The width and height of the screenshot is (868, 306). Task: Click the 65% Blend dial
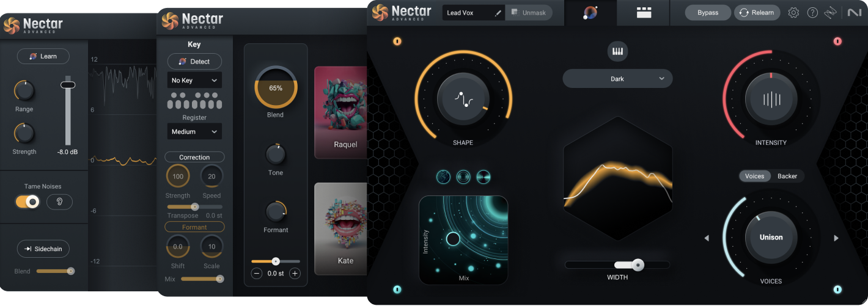276,87
